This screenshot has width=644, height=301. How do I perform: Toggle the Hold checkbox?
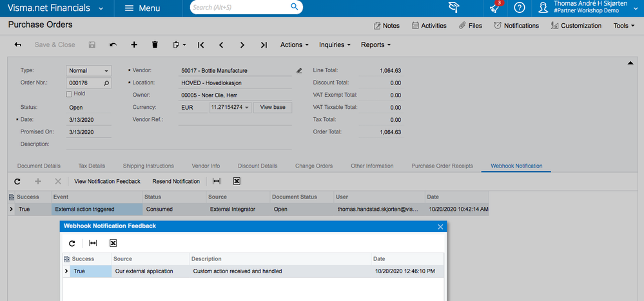[x=69, y=94]
